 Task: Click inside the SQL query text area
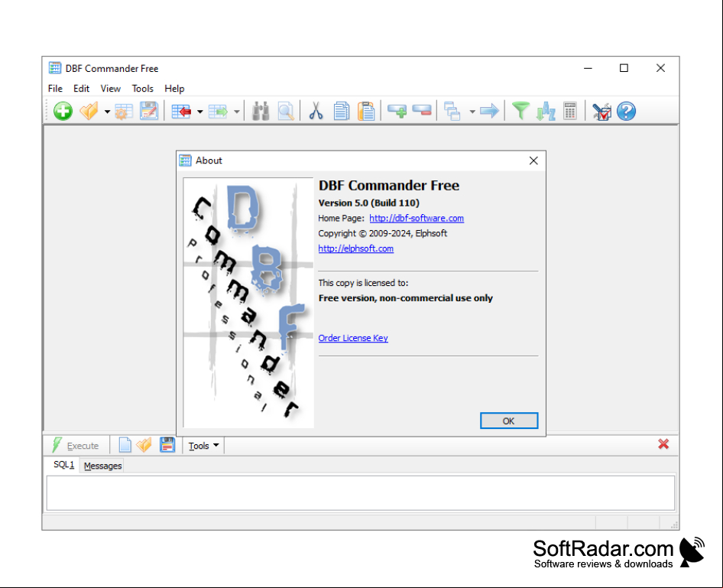point(361,493)
